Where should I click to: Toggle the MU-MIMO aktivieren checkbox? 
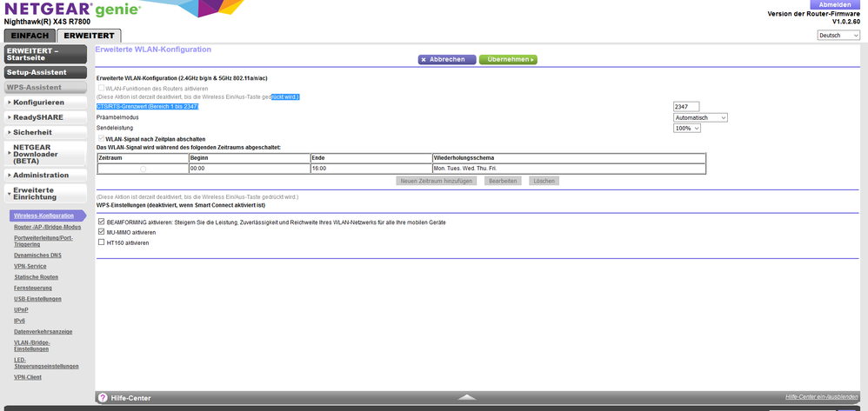[102, 232]
